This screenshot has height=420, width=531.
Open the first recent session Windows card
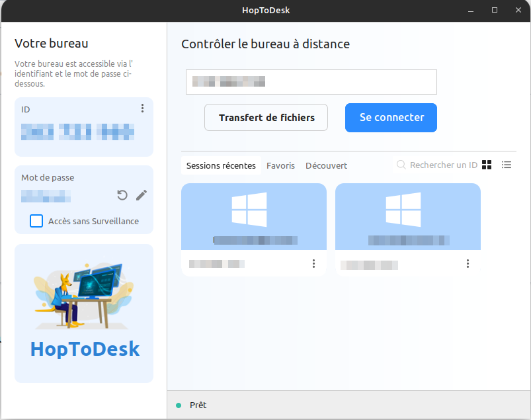click(x=253, y=217)
